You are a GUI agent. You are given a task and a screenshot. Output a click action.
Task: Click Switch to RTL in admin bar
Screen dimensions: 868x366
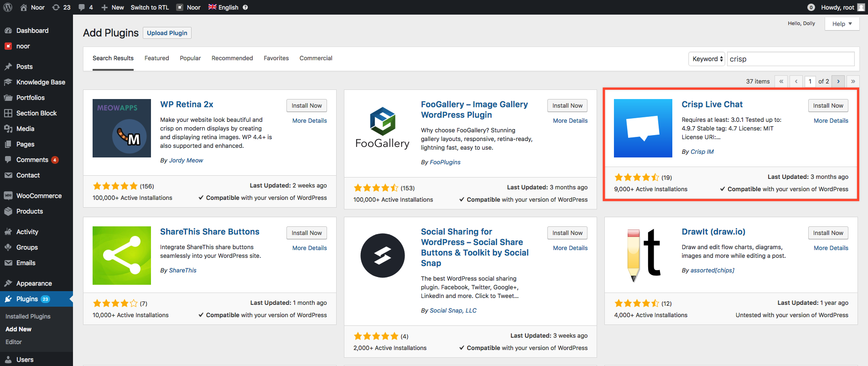click(150, 7)
